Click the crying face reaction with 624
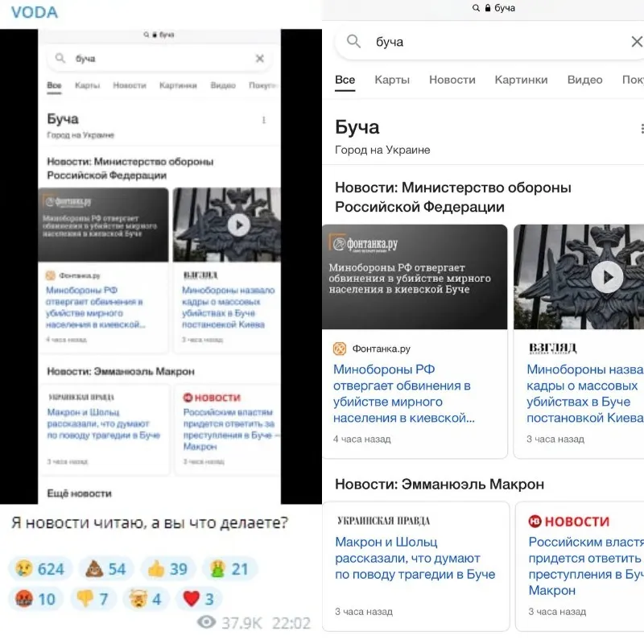 [40, 569]
